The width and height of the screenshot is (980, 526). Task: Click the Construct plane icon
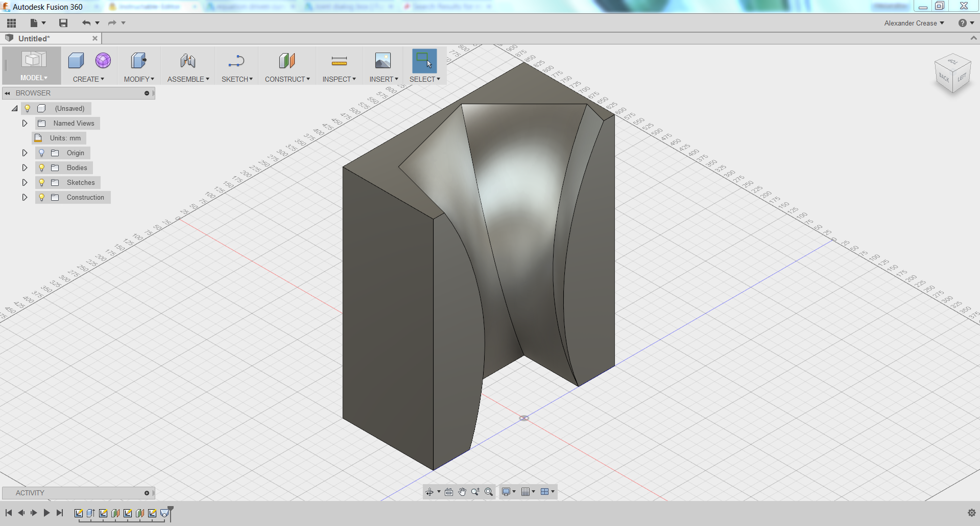click(x=287, y=61)
